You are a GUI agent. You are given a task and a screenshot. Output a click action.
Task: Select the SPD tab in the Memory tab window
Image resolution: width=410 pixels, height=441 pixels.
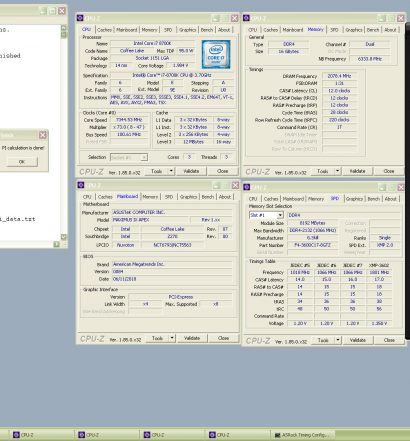tap(334, 30)
